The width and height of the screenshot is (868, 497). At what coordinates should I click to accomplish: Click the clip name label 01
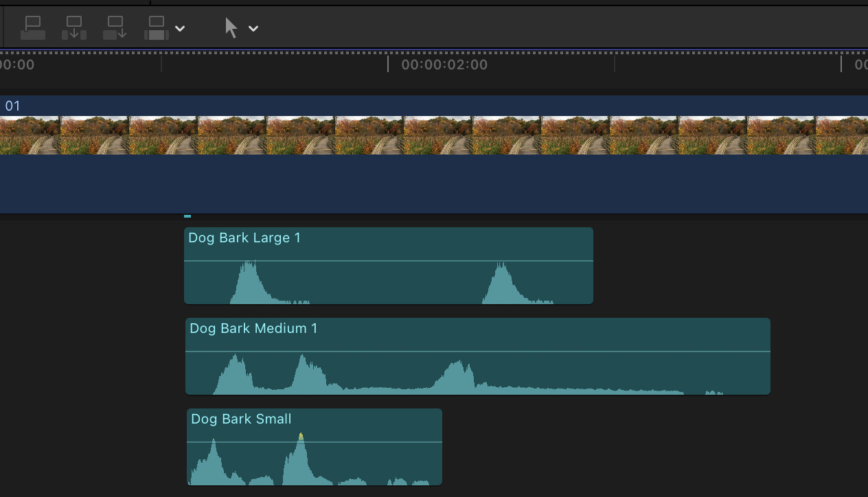(x=13, y=106)
